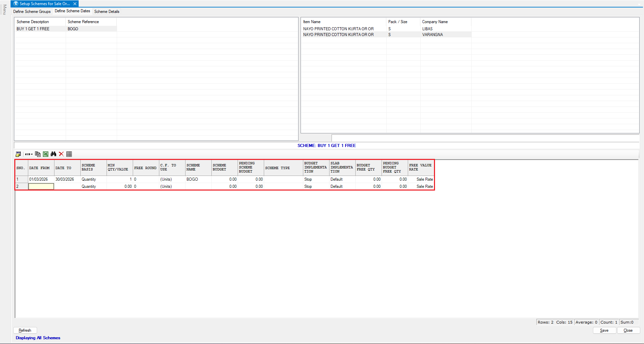Viewport: 644px width, 344px height.
Task: Delete row using the red X icon
Action: [61, 154]
